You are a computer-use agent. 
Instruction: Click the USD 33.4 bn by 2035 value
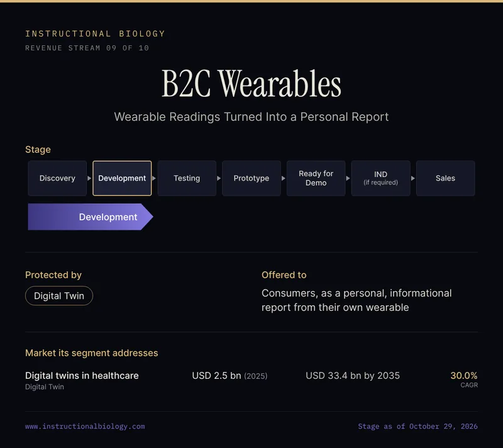click(353, 376)
